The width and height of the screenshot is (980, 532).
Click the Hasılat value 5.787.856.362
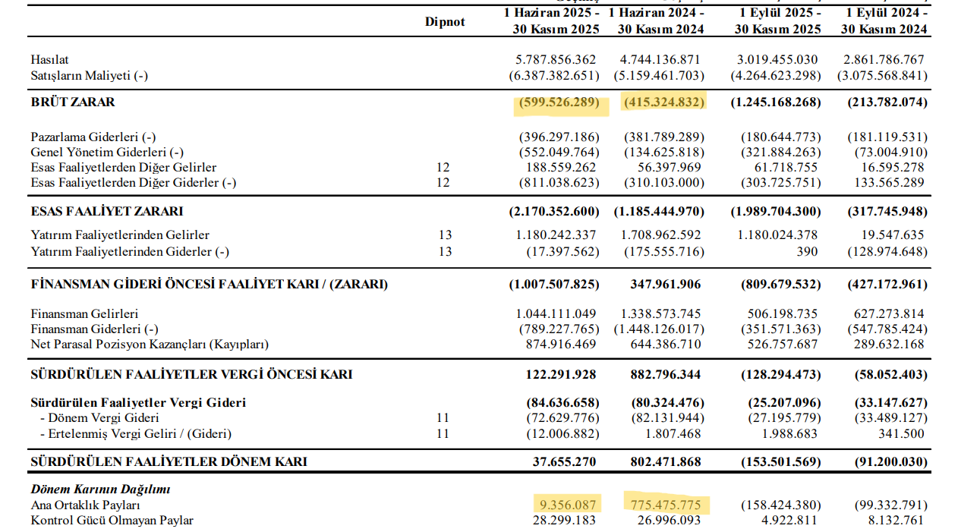(x=556, y=59)
